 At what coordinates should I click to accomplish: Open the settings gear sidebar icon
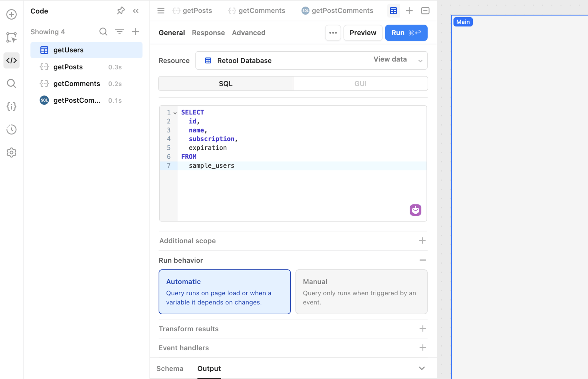click(x=11, y=152)
